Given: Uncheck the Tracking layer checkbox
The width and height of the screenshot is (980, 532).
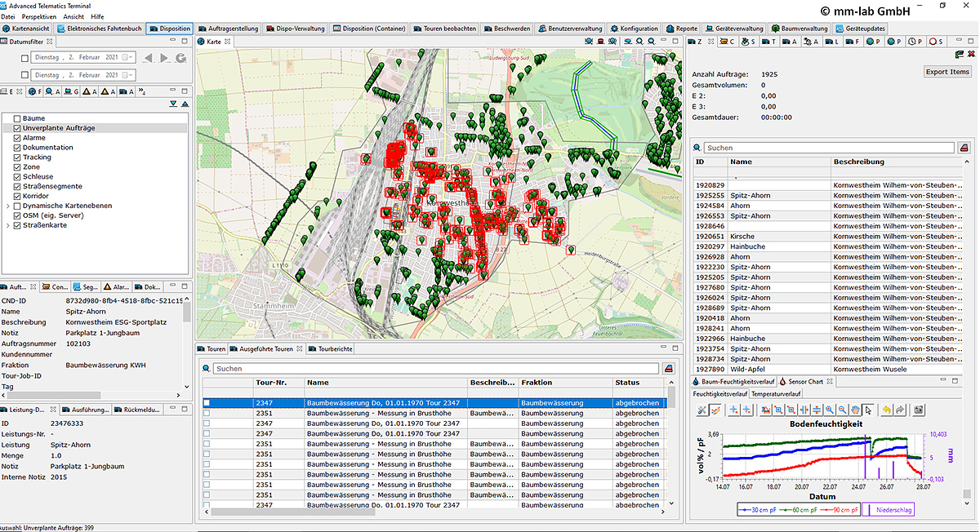Looking at the screenshot, I should coord(17,157).
